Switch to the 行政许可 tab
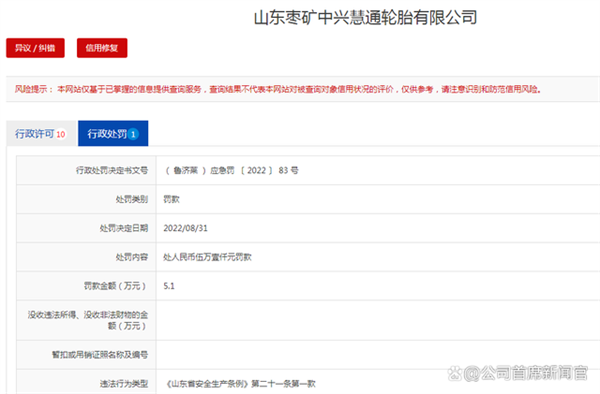Screen dimensions: 600x394 tap(42, 134)
